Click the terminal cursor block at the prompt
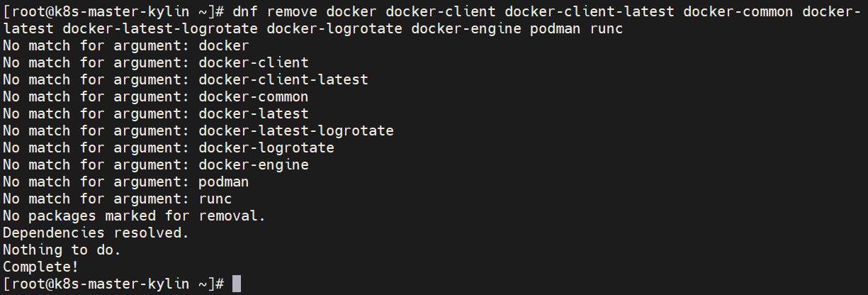 click(x=237, y=284)
